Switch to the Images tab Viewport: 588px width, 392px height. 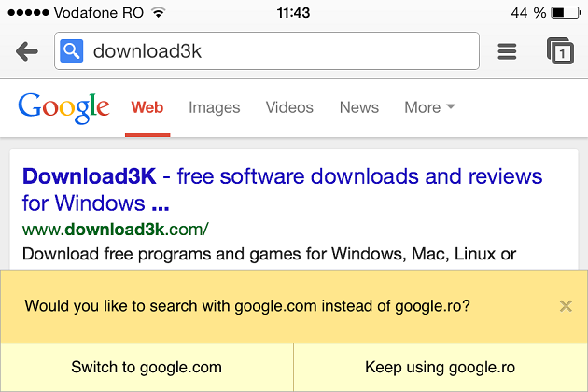(x=214, y=107)
